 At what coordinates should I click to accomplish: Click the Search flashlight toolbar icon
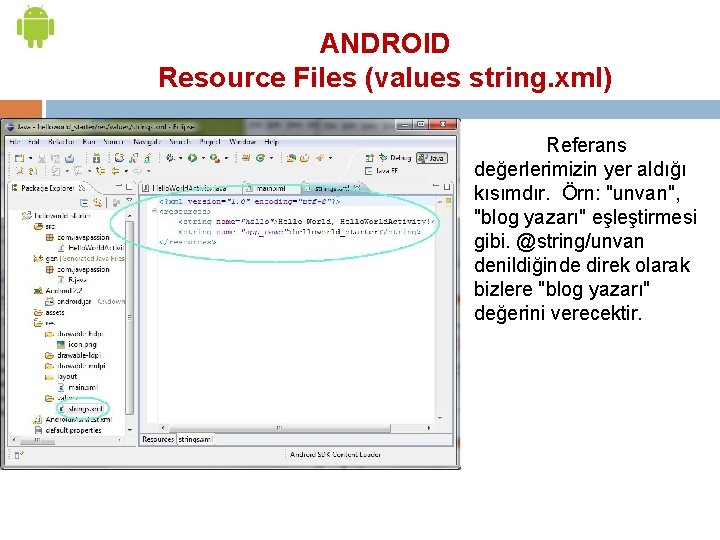coord(320,158)
